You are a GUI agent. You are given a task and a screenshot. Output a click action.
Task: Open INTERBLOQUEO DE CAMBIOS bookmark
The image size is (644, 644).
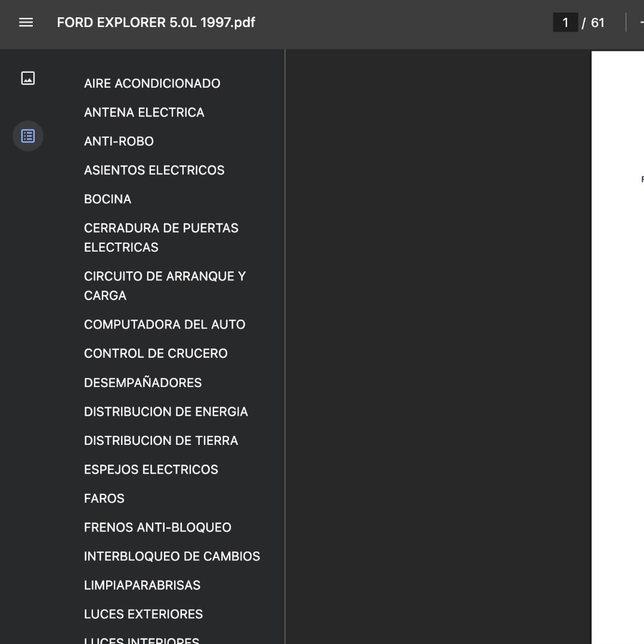coord(172,556)
